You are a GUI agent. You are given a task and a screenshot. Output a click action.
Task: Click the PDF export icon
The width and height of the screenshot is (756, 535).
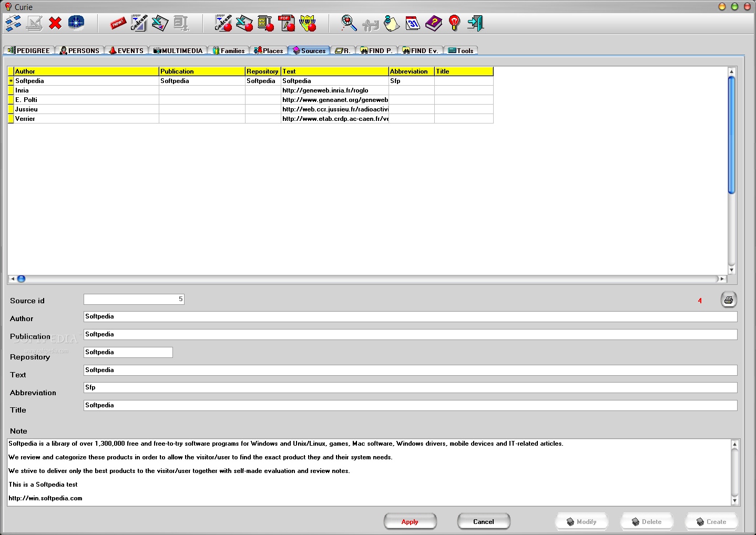pos(287,23)
